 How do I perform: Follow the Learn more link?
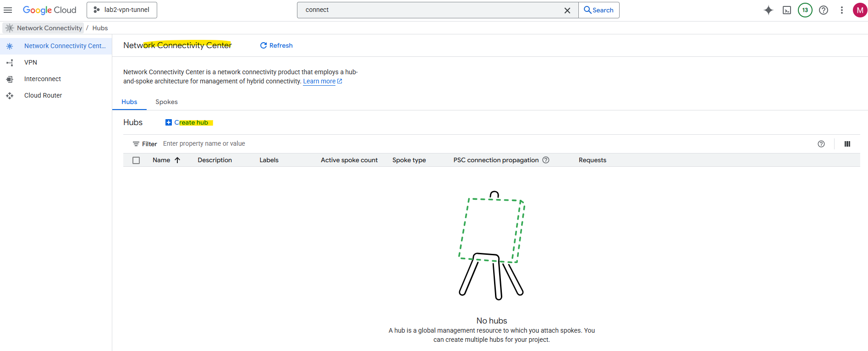point(319,81)
